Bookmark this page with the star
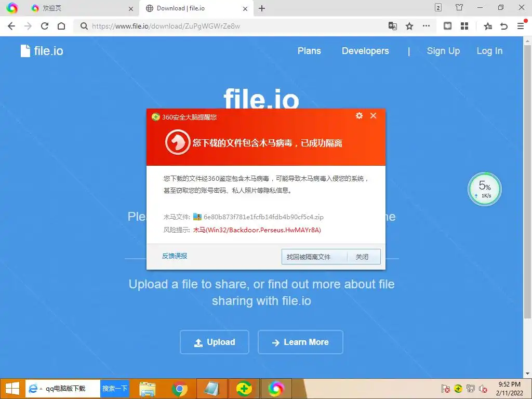The image size is (532, 399). click(409, 26)
